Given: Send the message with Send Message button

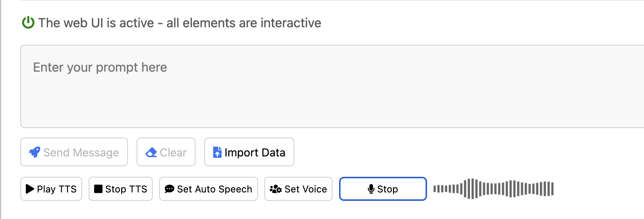Looking at the screenshot, I should [74, 152].
